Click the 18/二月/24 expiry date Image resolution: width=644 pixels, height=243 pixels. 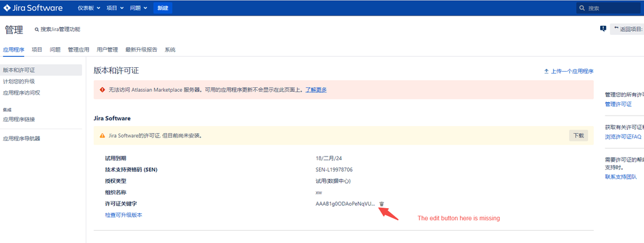pos(328,158)
